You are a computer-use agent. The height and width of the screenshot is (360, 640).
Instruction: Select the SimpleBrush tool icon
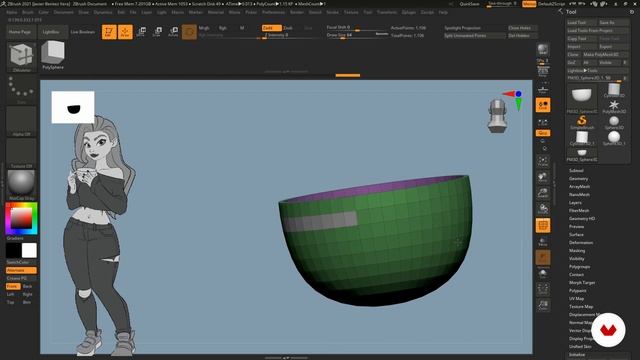pos(582,122)
